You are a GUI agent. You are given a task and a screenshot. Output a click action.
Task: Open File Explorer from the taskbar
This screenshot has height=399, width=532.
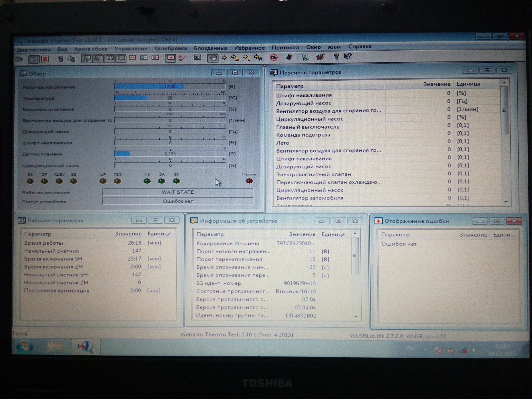[55, 347]
